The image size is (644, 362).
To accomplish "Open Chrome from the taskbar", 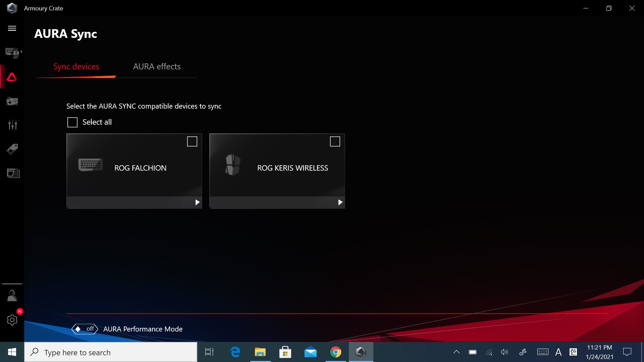I will tap(335, 352).
